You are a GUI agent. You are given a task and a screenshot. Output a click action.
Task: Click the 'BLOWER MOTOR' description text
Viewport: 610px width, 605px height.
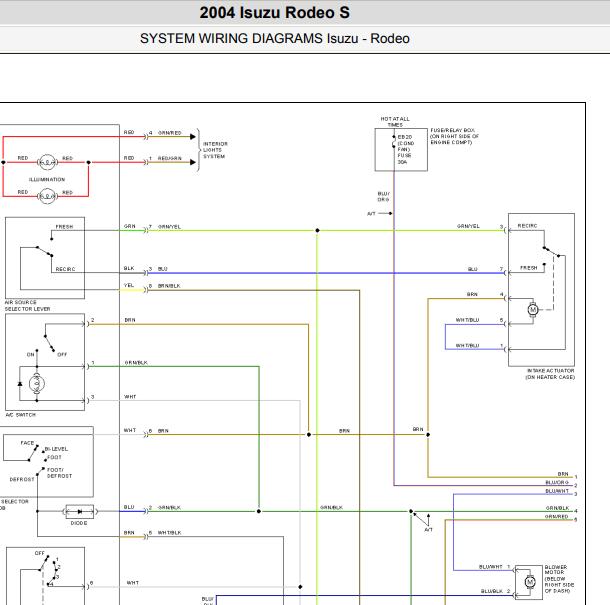pyautogui.click(x=559, y=579)
